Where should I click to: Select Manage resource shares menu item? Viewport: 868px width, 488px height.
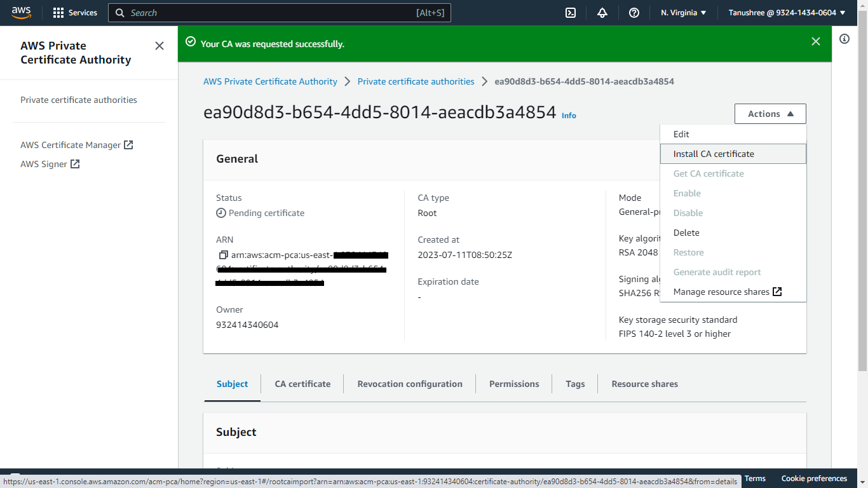(x=733, y=292)
